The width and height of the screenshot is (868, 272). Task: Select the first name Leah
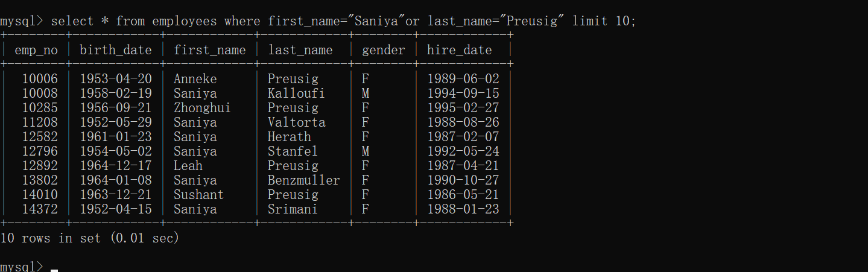point(188,166)
